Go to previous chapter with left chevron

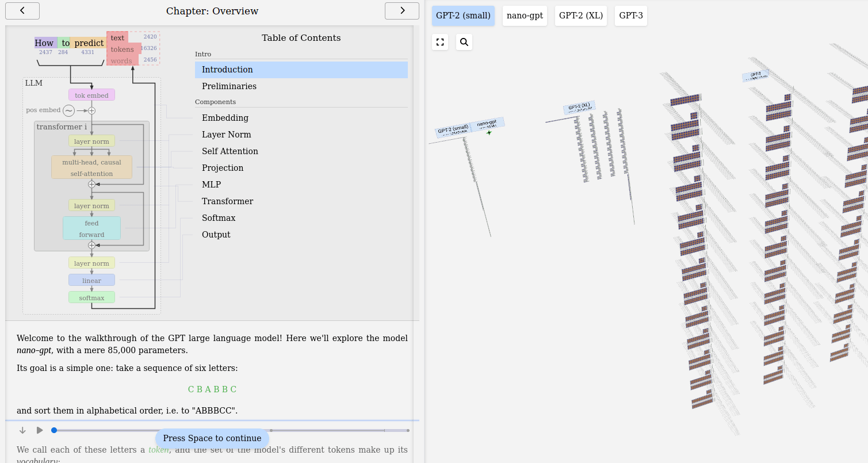pyautogui.click(x=22, y=11)
